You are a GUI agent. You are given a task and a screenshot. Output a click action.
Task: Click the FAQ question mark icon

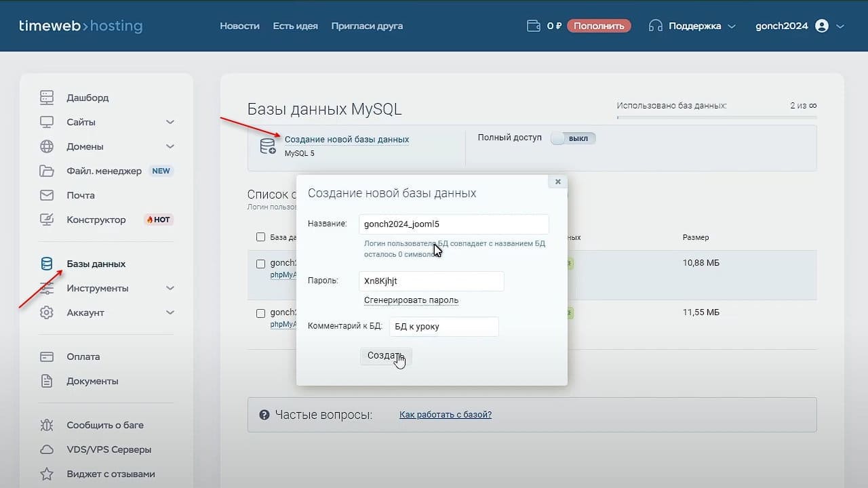(264, 415)
